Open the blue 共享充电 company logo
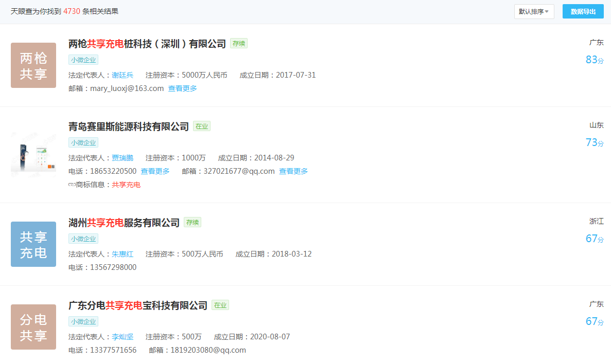611x364 pixels. point(33,244)
